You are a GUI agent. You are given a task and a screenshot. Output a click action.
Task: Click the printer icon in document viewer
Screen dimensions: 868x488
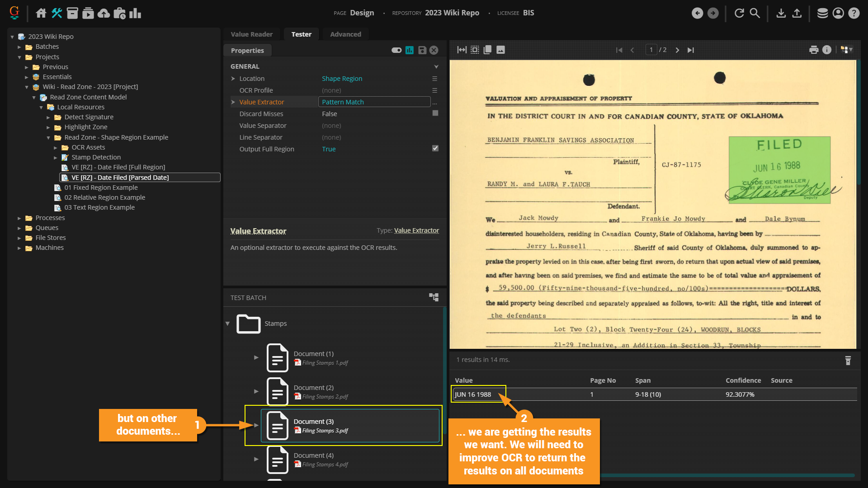[813, 50]
